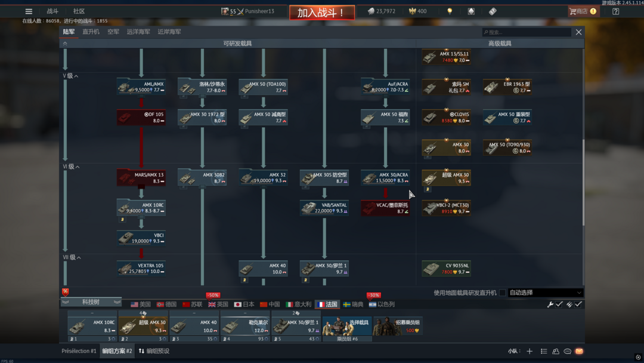Screen dimensions: 644x363
Task: Select the AML/AMX vehicle in rank V
Action: point(141,87)
